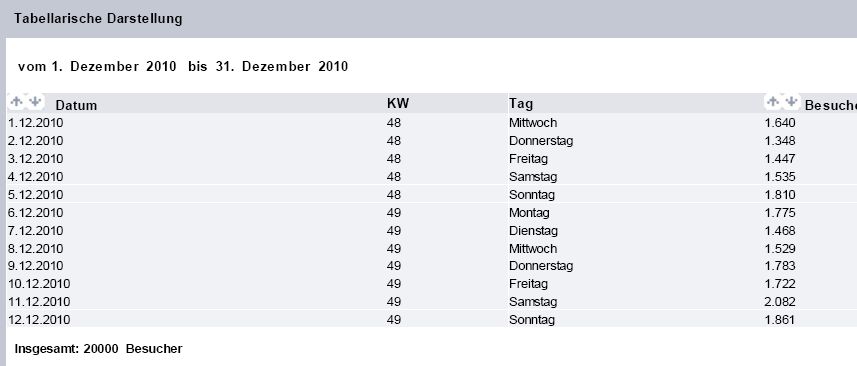The height and width of the screenshot is (366, 857).
Task: Click visitor count 1.640 in first row
Action: [x=780, y=123]
